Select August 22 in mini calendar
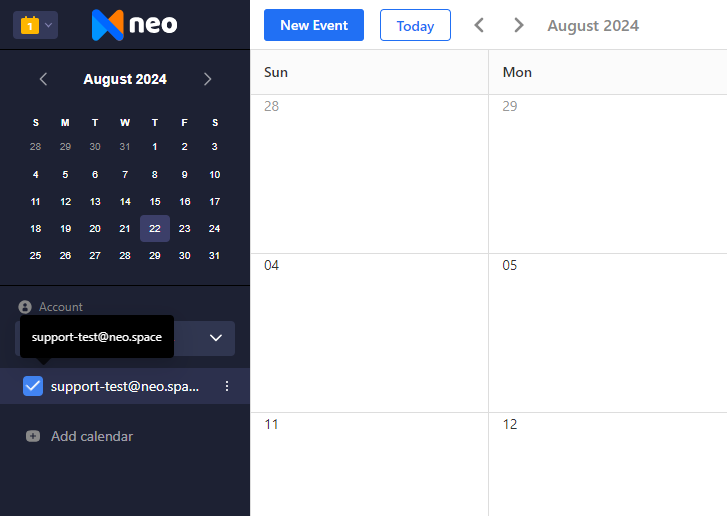The image size is (727, 516). [155, 229]
